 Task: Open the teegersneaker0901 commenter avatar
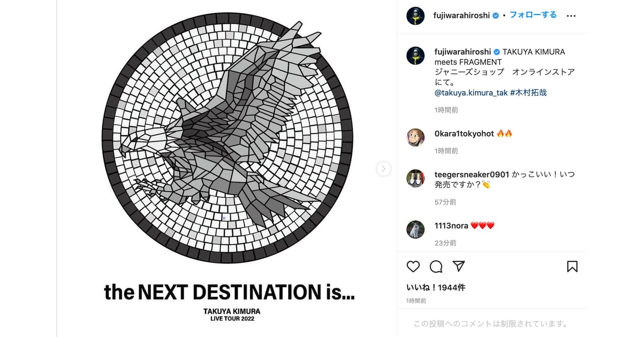point(416,179)
